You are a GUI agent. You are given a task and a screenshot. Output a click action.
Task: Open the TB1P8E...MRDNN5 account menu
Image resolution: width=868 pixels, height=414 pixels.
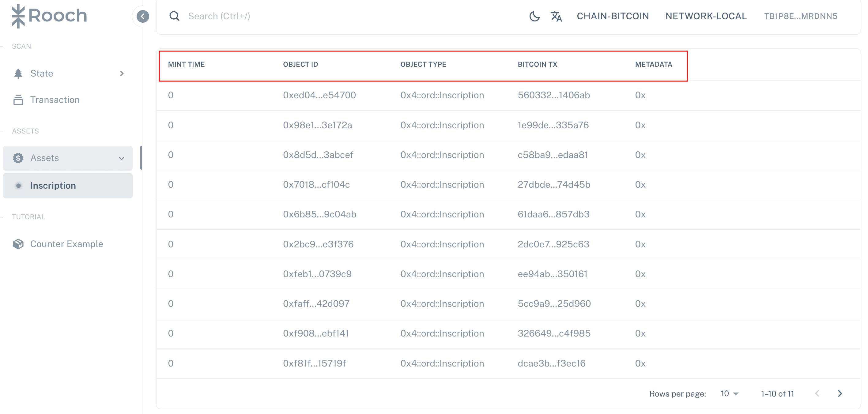(x=801, y=16)
